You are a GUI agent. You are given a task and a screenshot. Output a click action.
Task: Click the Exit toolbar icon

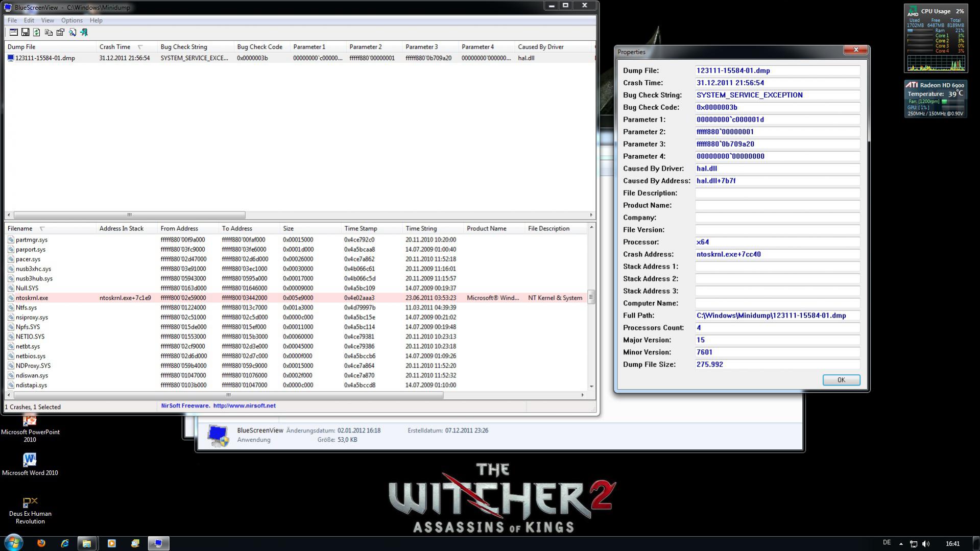(84, 32)
